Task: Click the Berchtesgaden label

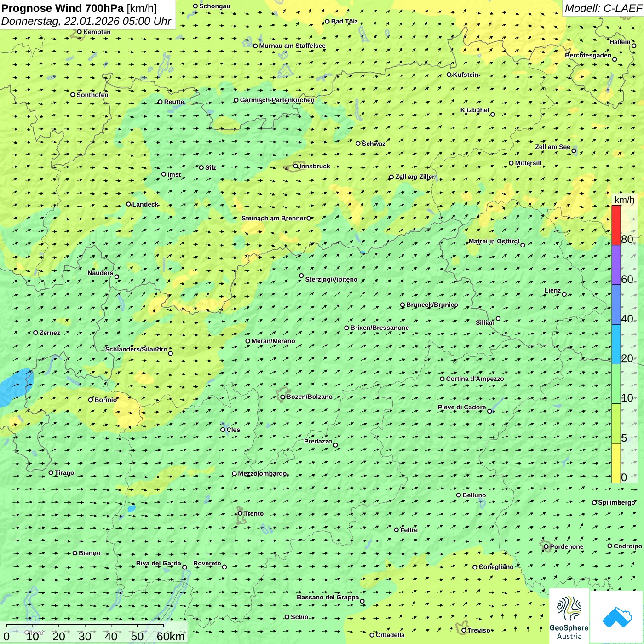Action: point(588,55)
